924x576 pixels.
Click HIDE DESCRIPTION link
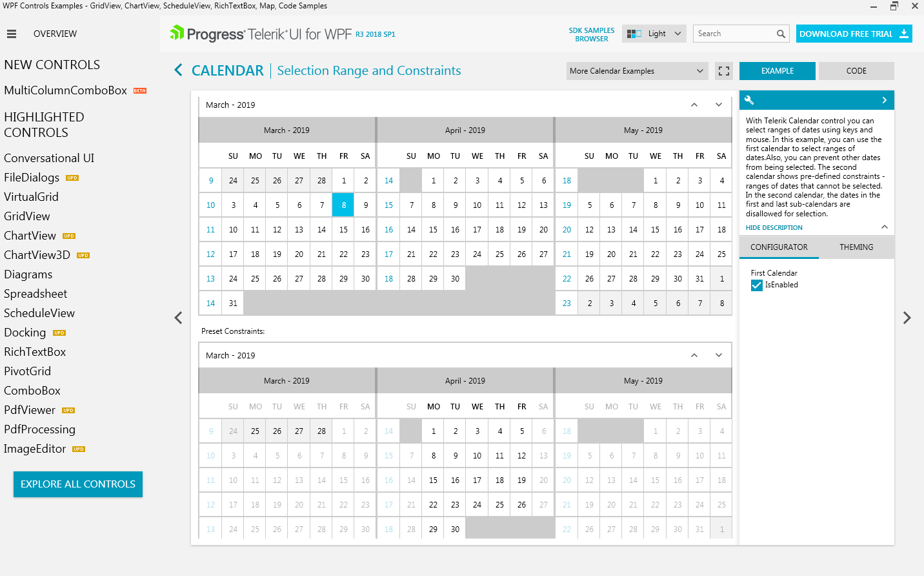click(x=774, y=228)
